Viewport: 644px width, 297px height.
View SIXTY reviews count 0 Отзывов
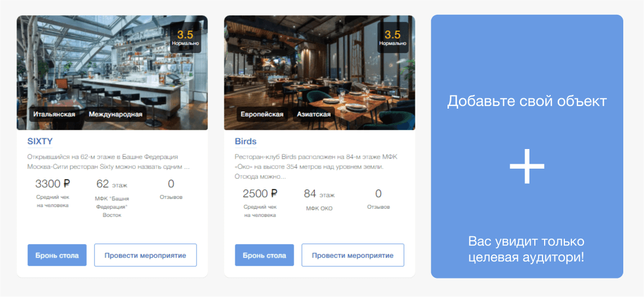click(171, 189)
